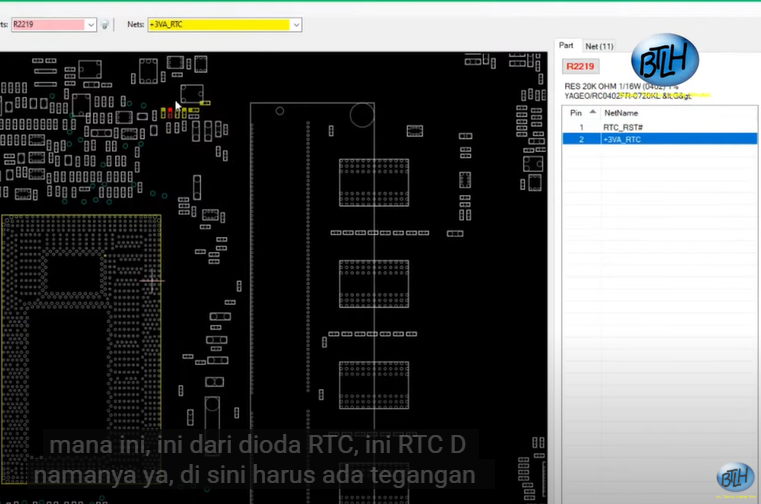This screenshot has height=504, width=761.
Task: Click the yellow Nets field +3VA_RTC
Action: pos(217,25)
